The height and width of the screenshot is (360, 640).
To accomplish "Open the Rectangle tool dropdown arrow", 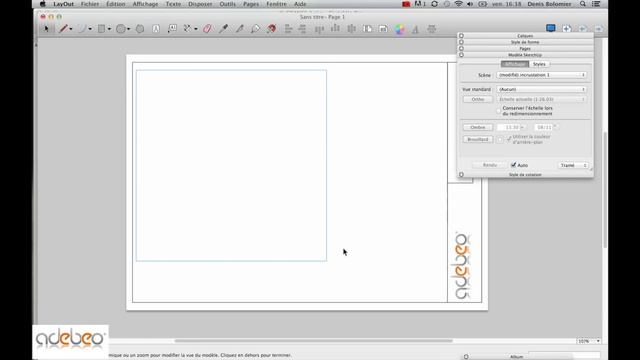I will pos(109,29).
